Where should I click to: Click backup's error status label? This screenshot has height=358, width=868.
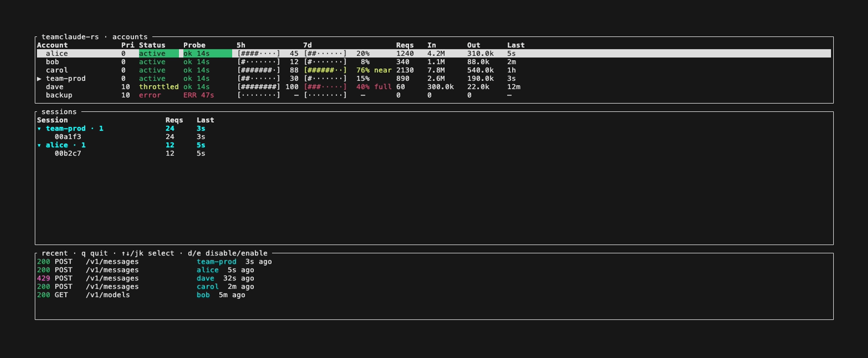[150, 95]
